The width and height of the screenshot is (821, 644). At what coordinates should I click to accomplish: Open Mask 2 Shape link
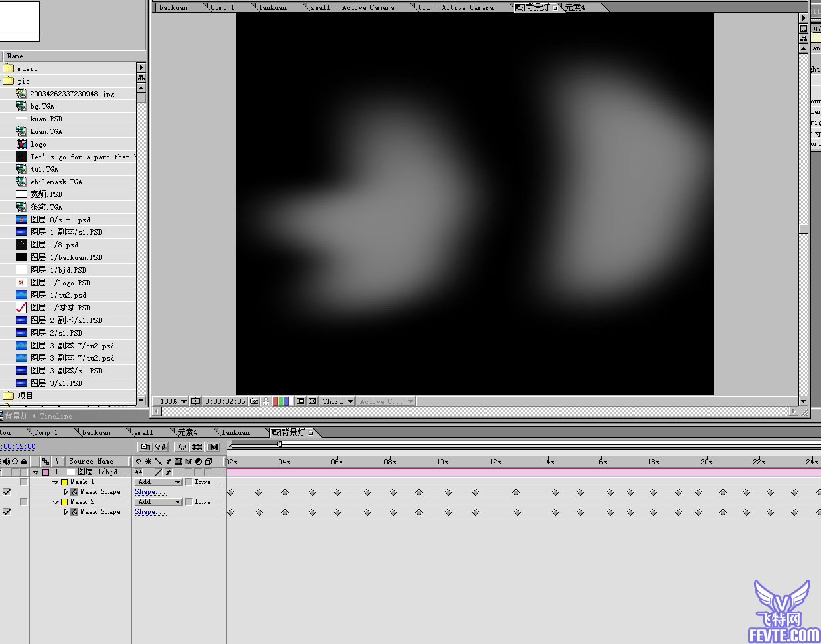(x=150, y=512)
